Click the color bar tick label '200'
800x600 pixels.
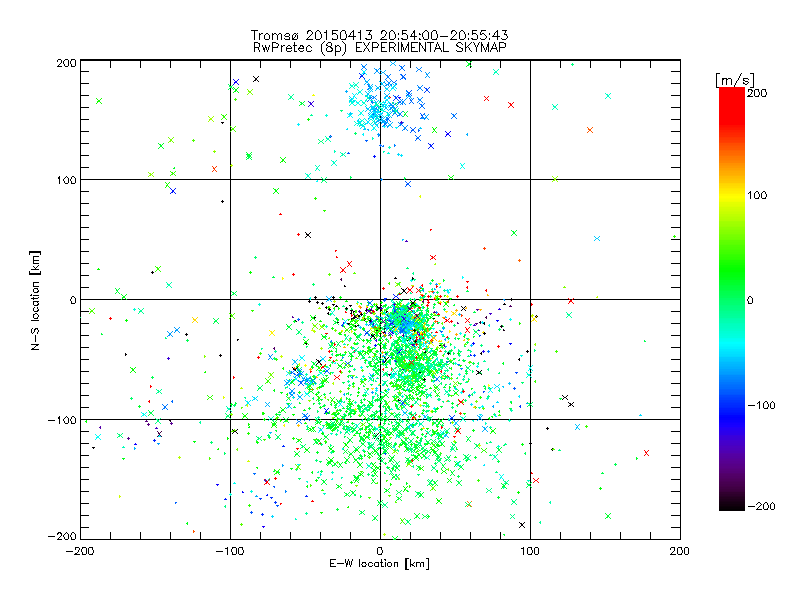757,93
